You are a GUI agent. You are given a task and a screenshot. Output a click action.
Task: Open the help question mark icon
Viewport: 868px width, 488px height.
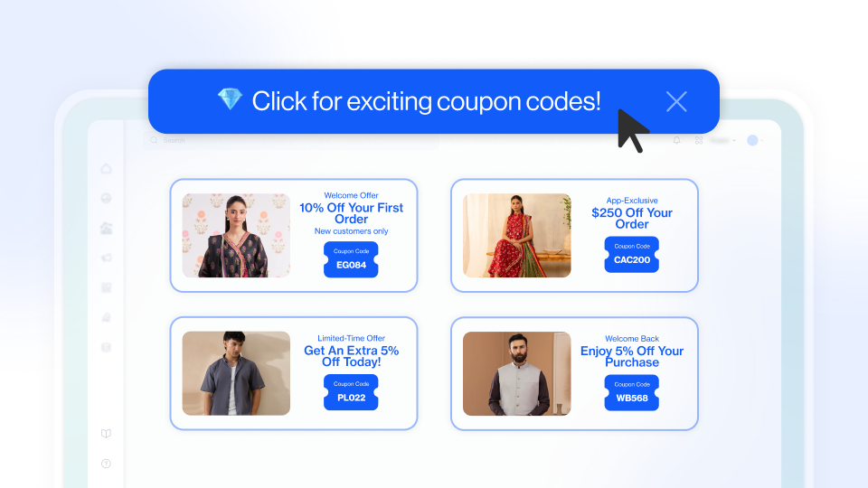click(x=107, y=464)
